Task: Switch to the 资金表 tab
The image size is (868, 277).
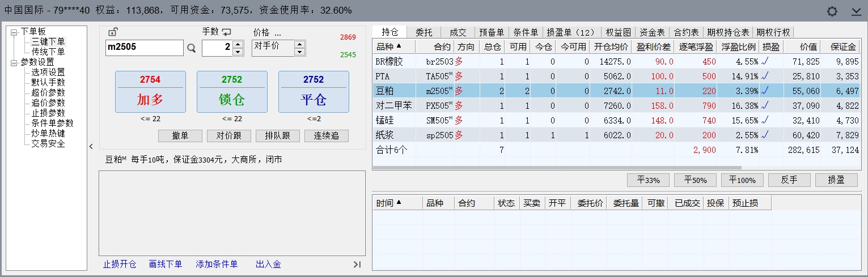Action: click(x=652, y=32)
